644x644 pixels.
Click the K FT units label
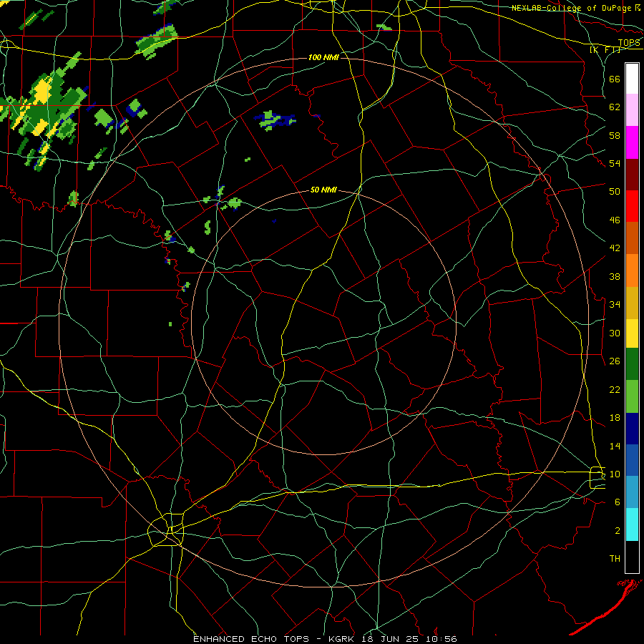(x=605, y=50)
